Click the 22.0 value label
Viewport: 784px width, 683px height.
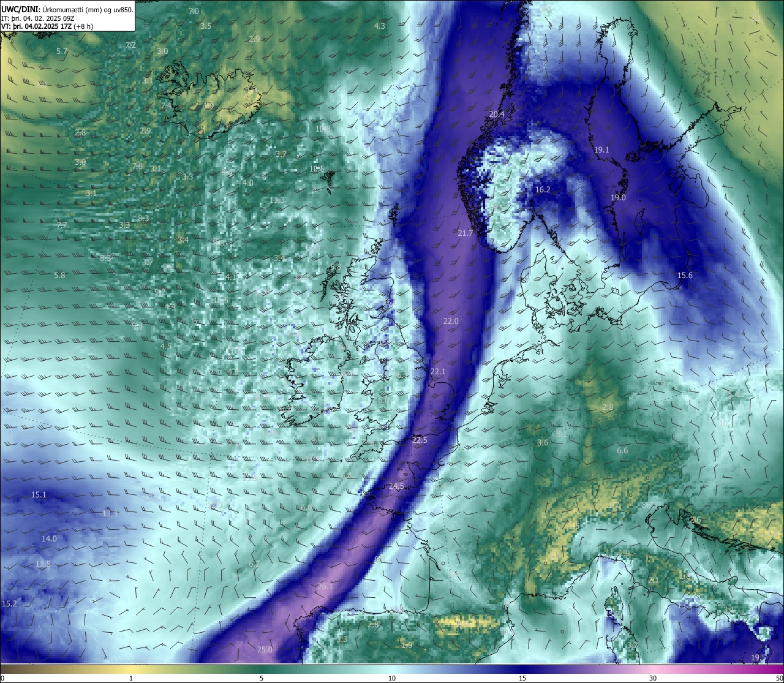click(451, 322)
